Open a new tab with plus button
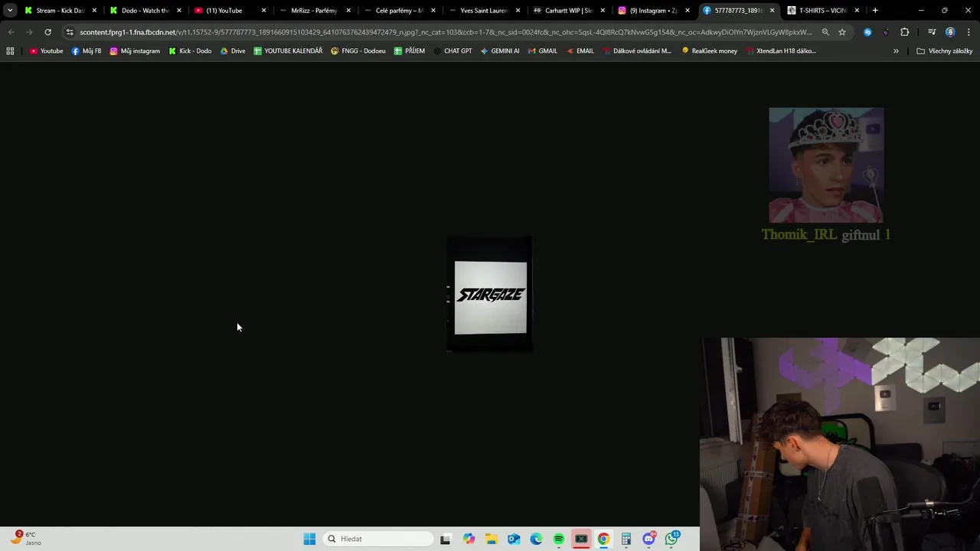 click(x=875, y=11)
